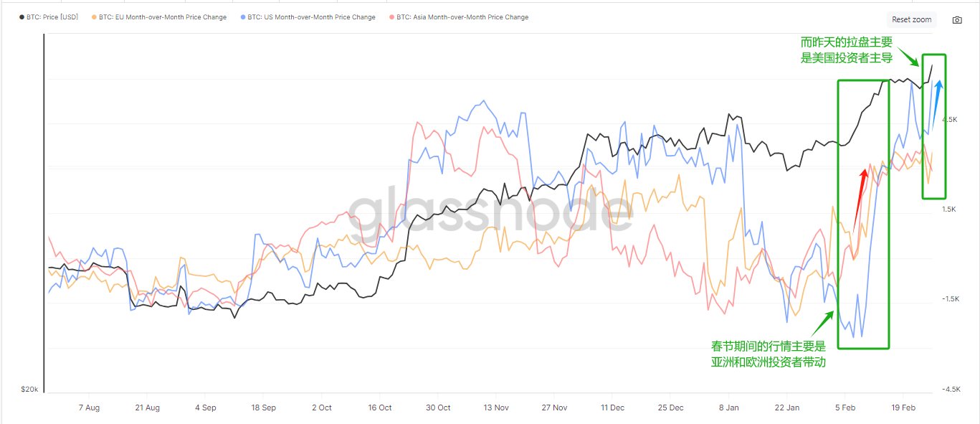Click the green annotation text starting with 春节期间
This screenshot has width=980, height=424.
coord(769,354)
